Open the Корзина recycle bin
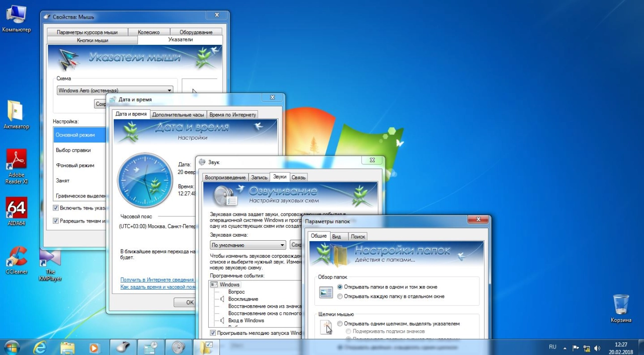This screenshot has height=355, width=644. tap(621, 308)
